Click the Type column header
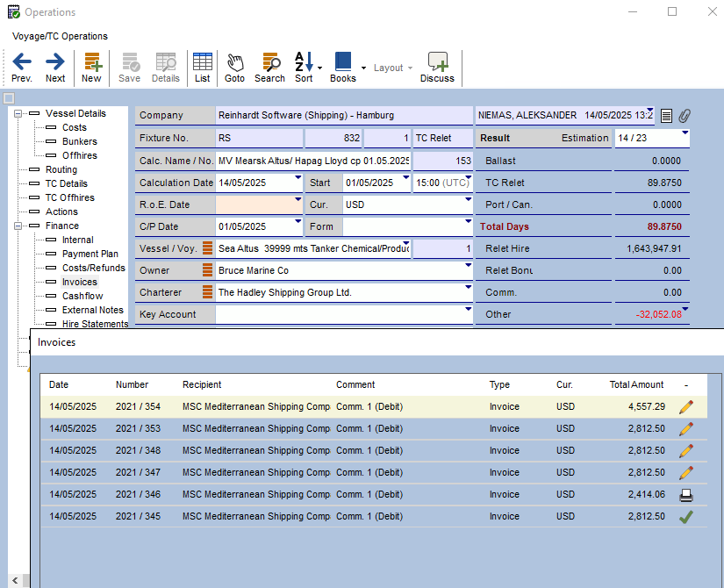 click(x=499, y=384)
